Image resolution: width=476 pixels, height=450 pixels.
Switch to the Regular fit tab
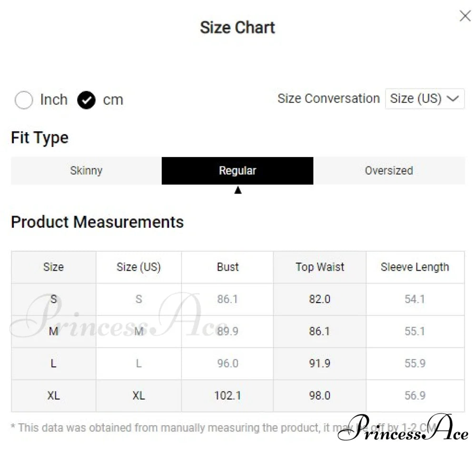[238, 171]
